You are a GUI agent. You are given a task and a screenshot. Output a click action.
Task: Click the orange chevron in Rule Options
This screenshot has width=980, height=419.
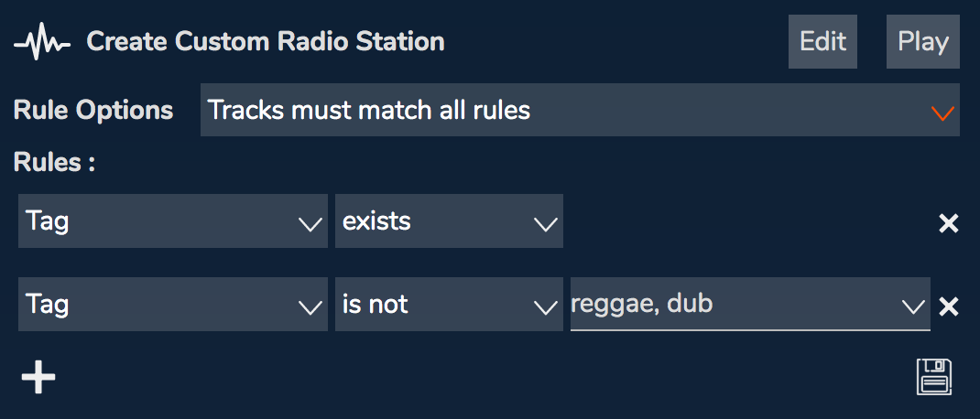[942, 113]
